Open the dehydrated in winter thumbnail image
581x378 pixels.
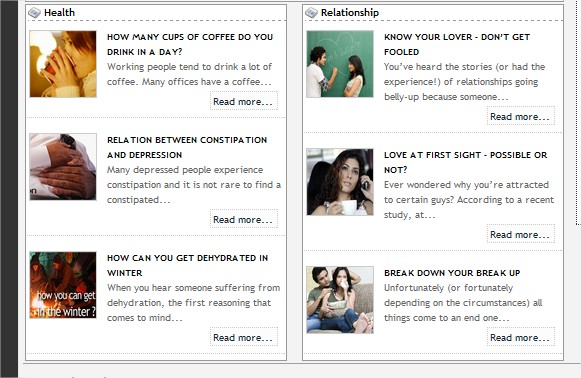pos(63,285)
